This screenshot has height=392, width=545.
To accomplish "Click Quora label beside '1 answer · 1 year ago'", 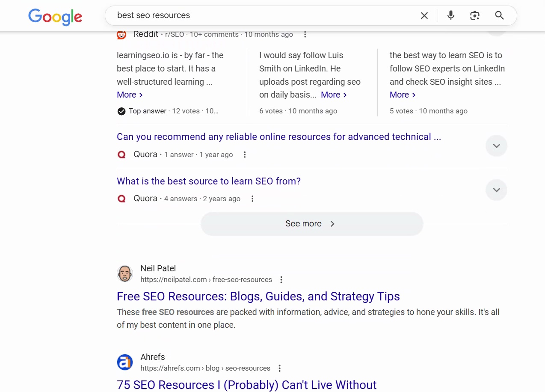I will [x=145, y=154].
